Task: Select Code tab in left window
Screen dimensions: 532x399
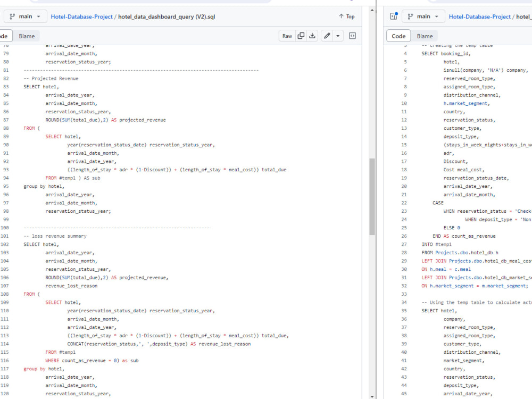Action: coord(5,36)
